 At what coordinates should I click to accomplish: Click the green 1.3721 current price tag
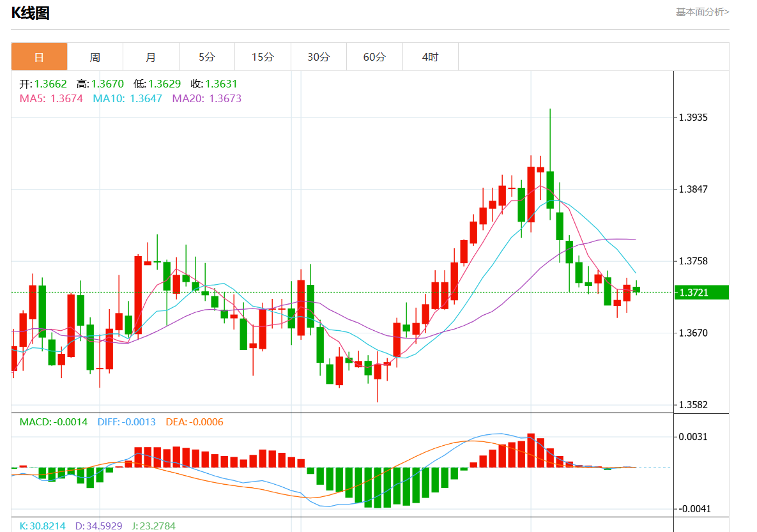pos(702,293)
